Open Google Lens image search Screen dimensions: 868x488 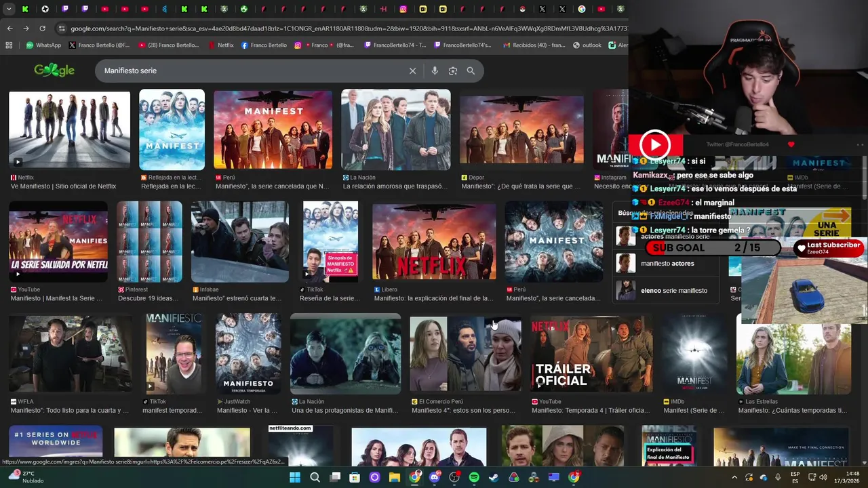pyautogui.click(x=453, y=70)
